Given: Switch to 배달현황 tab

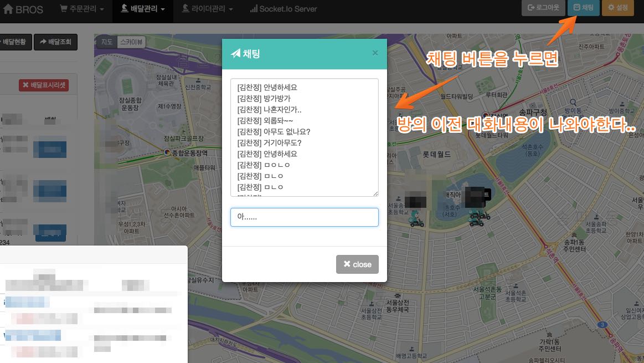Looking at the screenshot, I should pyautogui.click(x=14, y=42).
